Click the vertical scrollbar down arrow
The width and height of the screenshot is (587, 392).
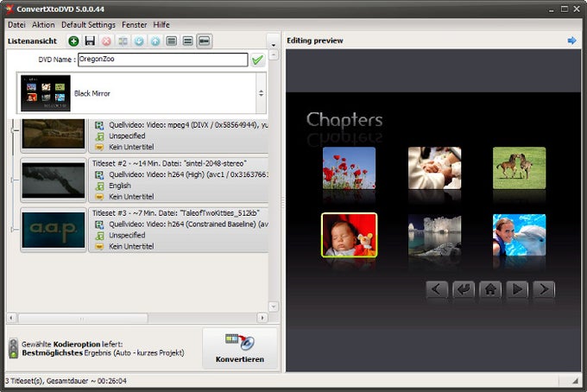(274, 307)
